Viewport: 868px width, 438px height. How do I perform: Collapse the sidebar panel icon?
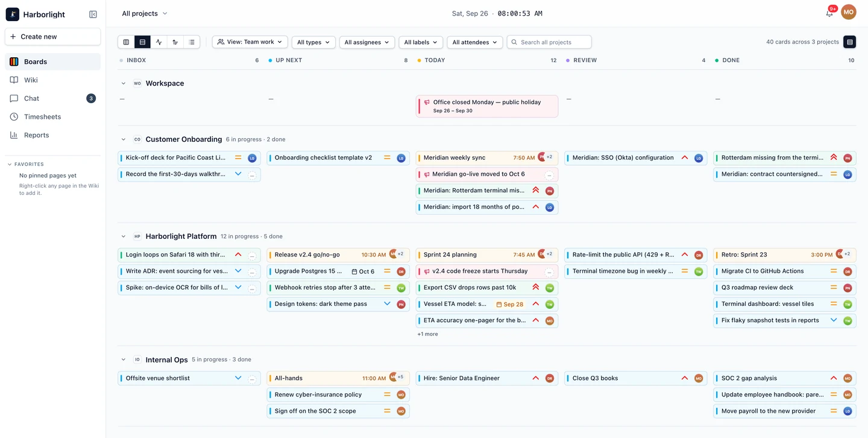tap(93, 14)
